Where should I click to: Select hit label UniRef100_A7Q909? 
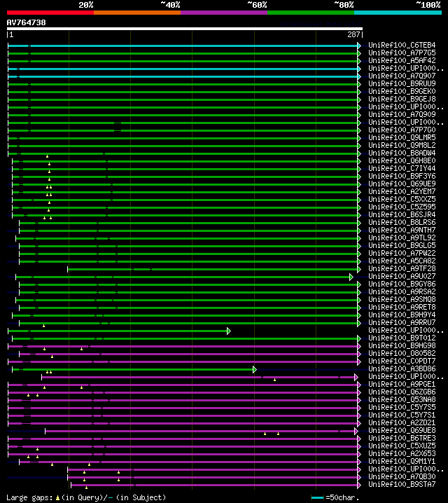402,114
